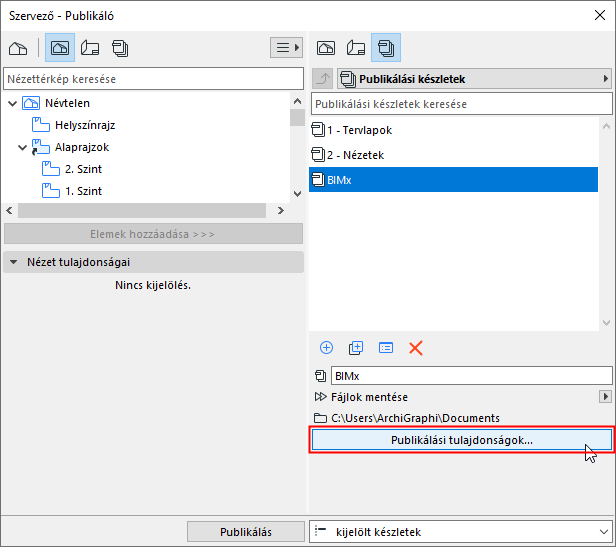Click Elemek hozzáadása >>> button
616x547 pixels.
tap(153, 234)
